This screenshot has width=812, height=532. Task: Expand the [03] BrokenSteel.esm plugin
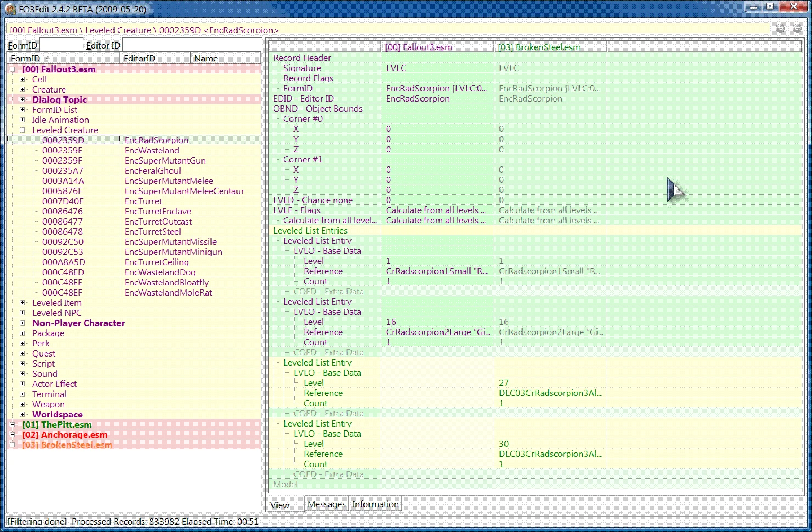12,445
